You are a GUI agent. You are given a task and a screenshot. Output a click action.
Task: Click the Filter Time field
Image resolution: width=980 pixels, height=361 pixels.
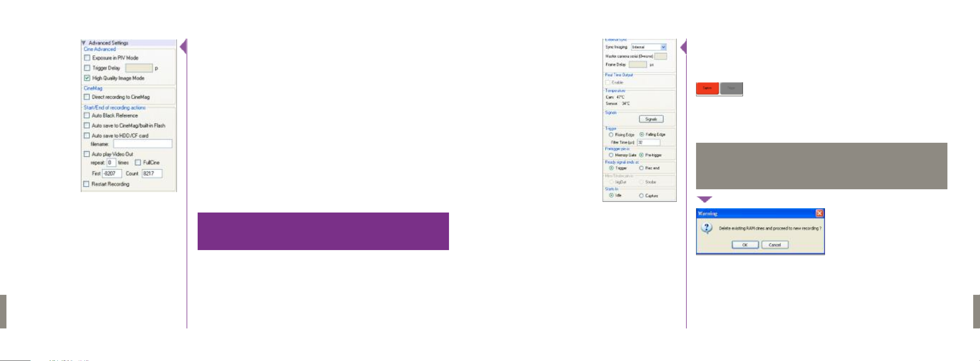[649, 142]
